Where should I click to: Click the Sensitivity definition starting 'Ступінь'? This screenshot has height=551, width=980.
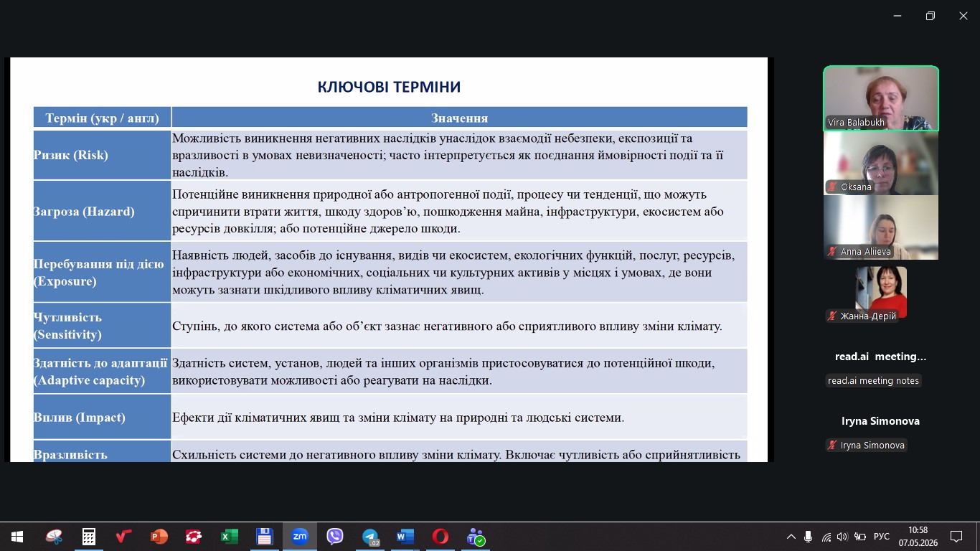pos(460,325)
